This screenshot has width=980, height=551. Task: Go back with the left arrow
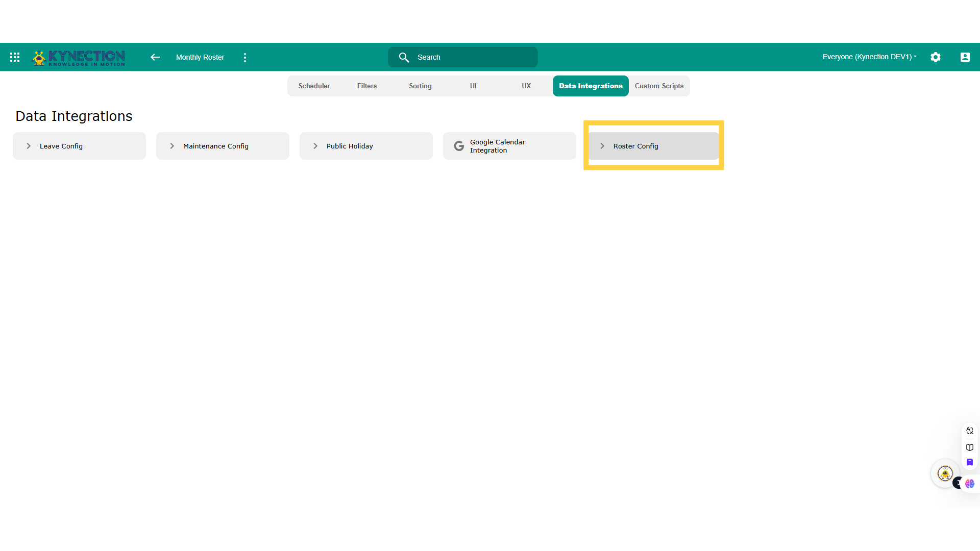point(155,57)
